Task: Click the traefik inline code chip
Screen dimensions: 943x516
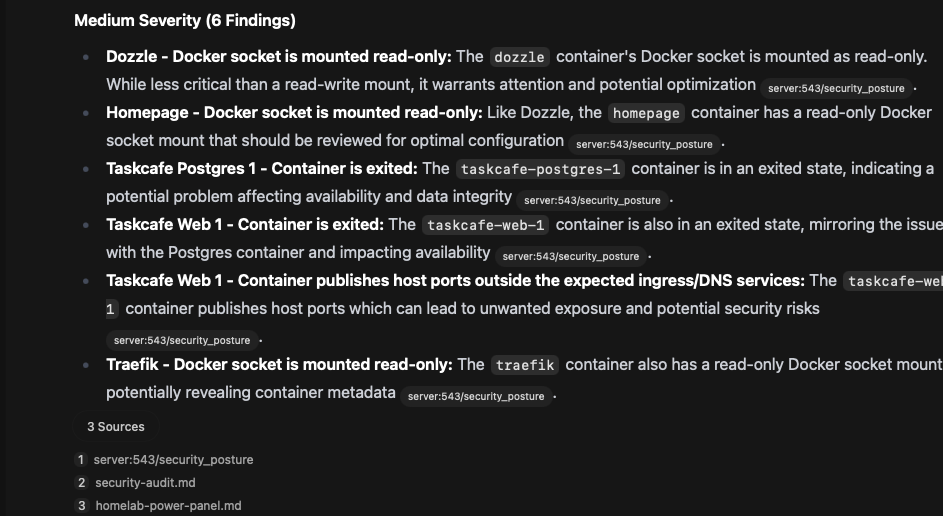Action: pyautogui.click(x=524, y=365)
